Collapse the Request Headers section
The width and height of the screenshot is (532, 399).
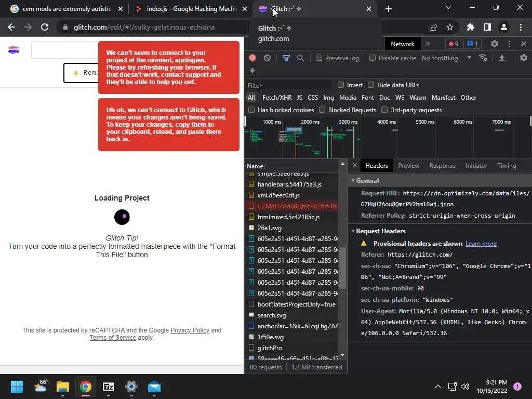pyautogui.click(x=353, y=231)
